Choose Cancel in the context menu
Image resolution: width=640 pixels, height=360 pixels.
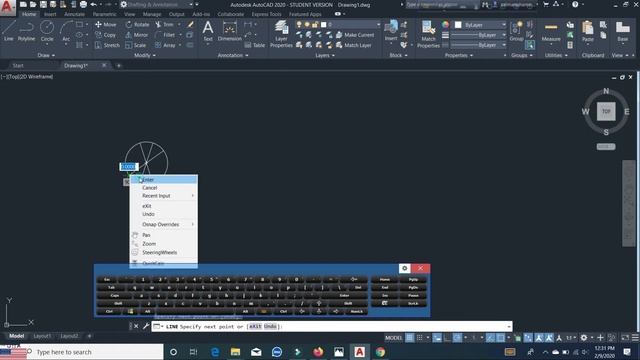[x=164, y=188]
